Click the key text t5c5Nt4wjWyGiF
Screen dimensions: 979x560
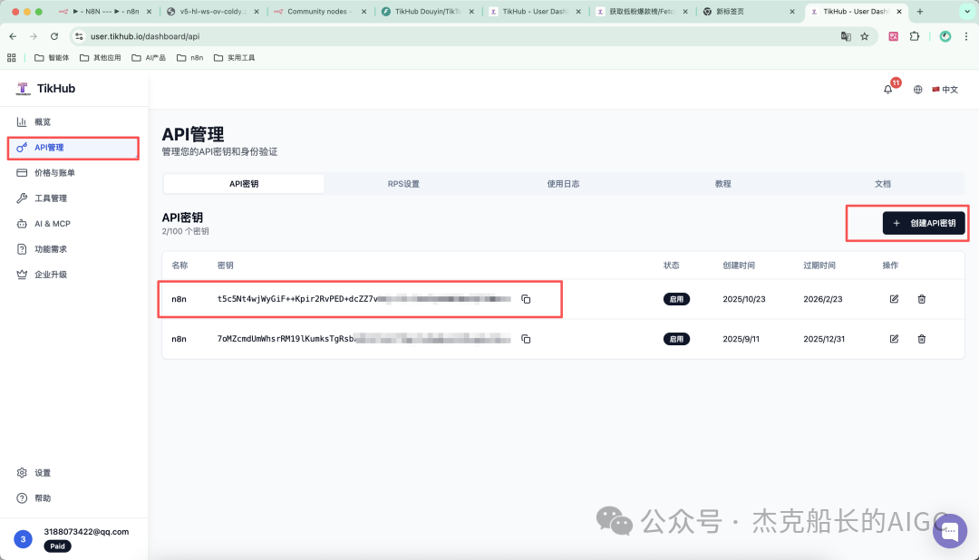tap(363, 299)
